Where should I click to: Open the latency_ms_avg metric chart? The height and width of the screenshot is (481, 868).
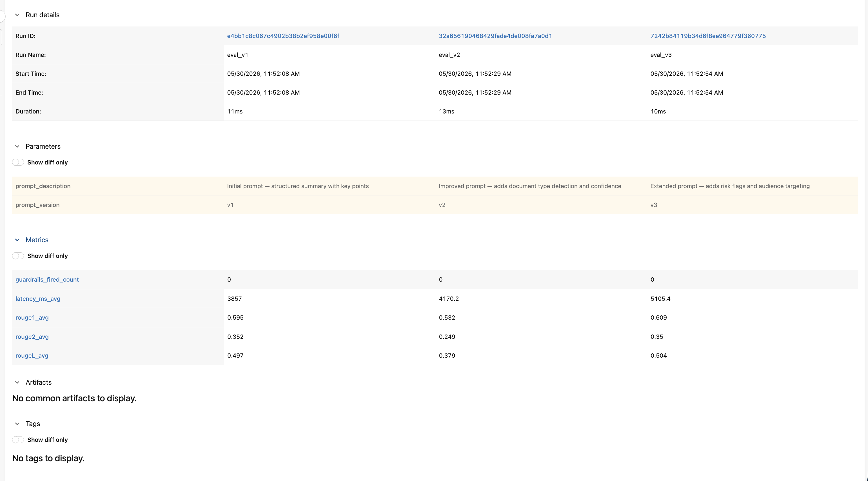38,299
